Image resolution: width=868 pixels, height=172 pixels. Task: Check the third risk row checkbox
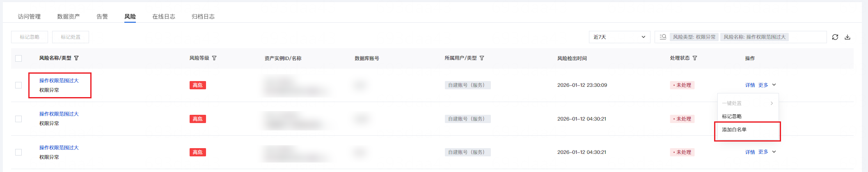[18, 152]
